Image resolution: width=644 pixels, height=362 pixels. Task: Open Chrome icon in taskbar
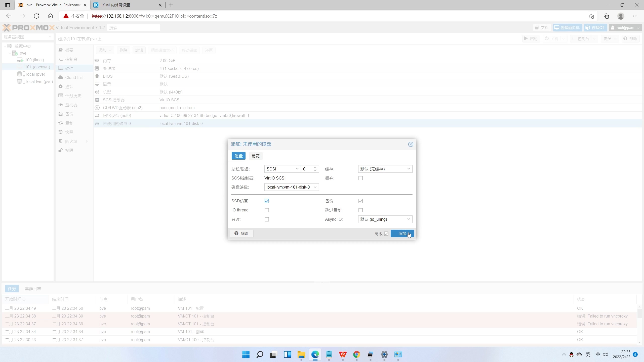pyautogui.click(x=356, y=354)
